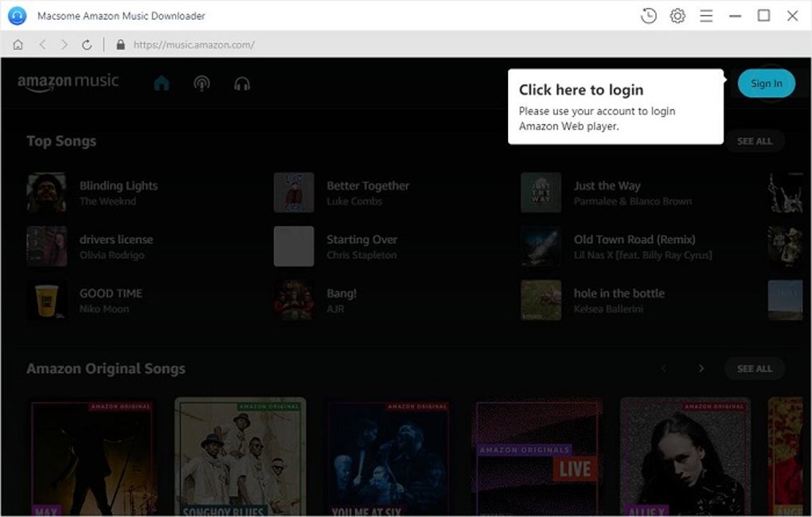
Task: Open the You Me At Six card
Action: pyautogui.click(x=388, y=457)
